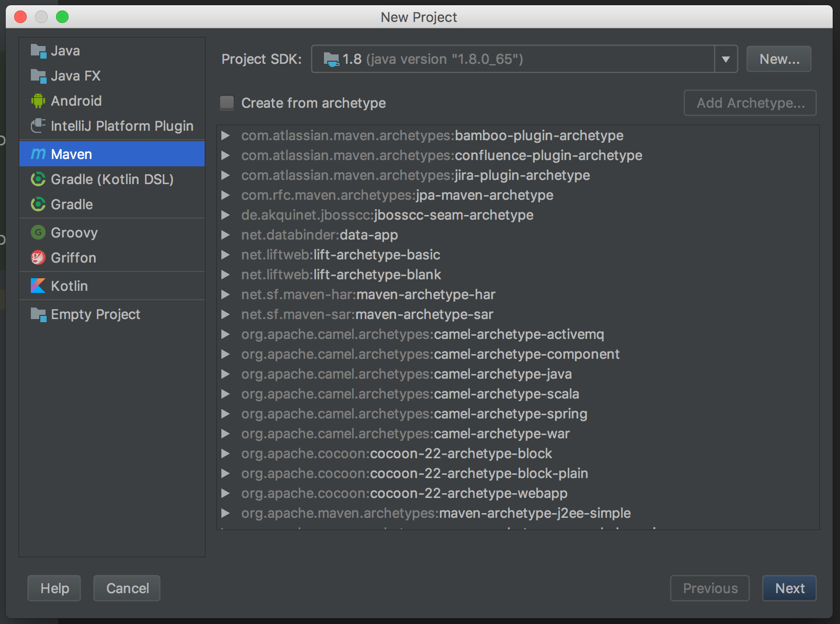Click the SDK folder icon beside 1.8
The image size is (840, 624).
coord(331,59)
